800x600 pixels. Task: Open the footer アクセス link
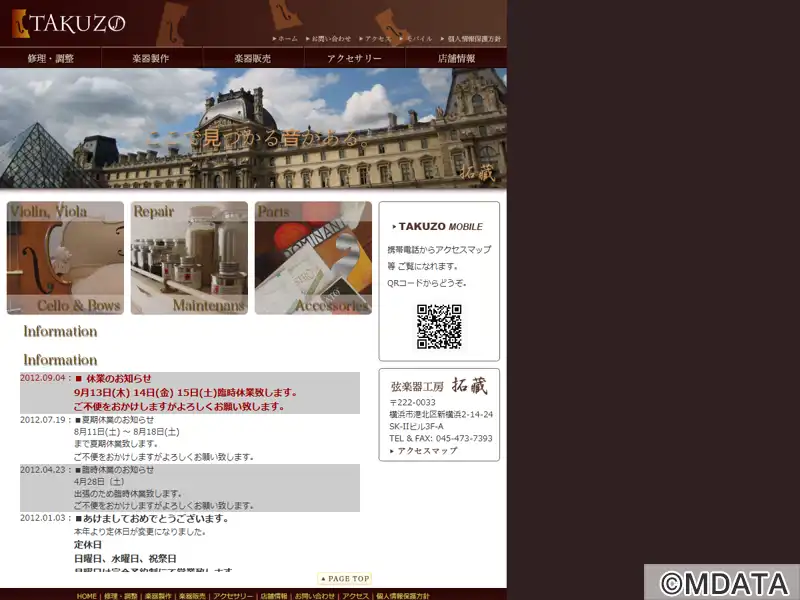click(356, 596)
